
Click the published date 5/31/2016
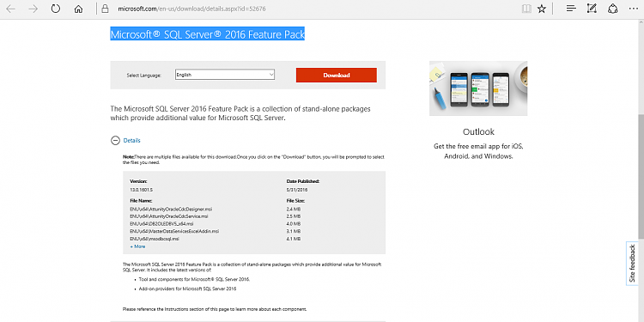point(296,190)
